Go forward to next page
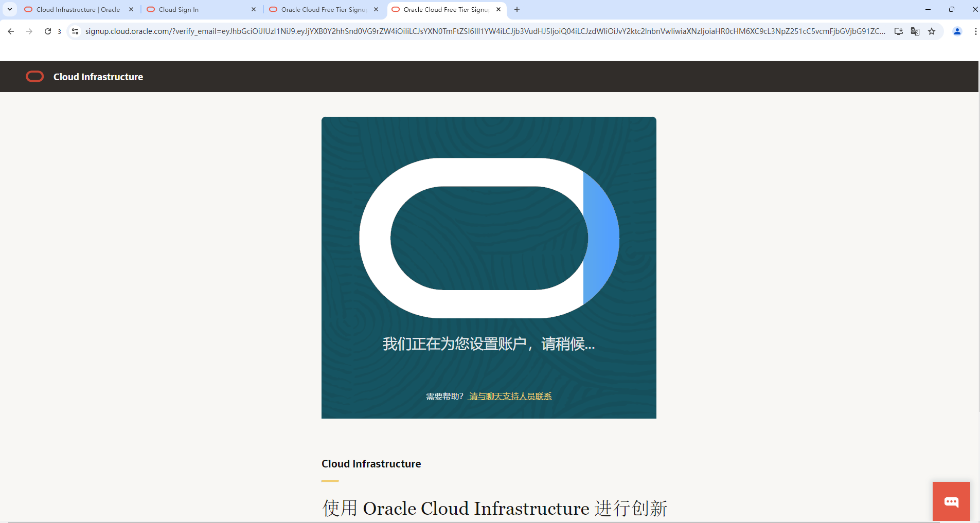The height and width of the screenshot is (523, 980). pyautogui.click(x=29, y=31)
